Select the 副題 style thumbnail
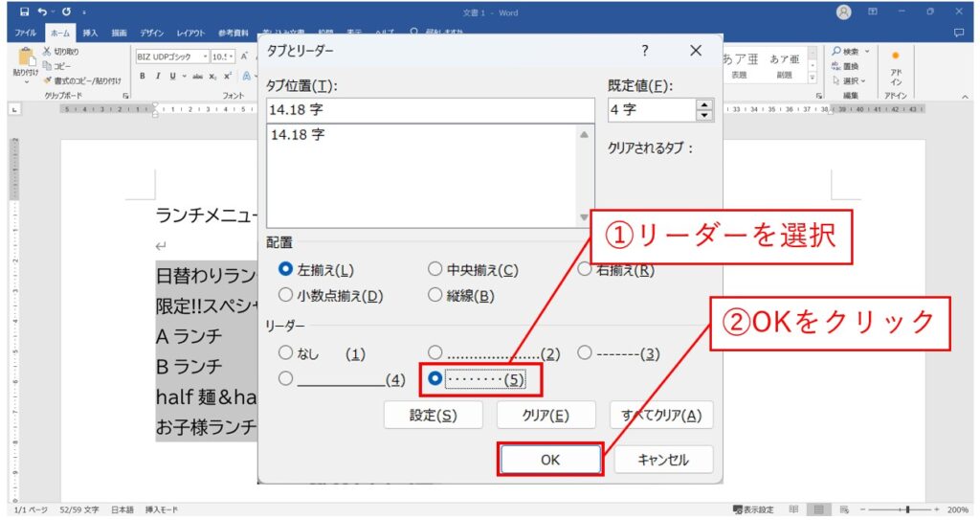 pyautogui.click(x=785, y=65)
